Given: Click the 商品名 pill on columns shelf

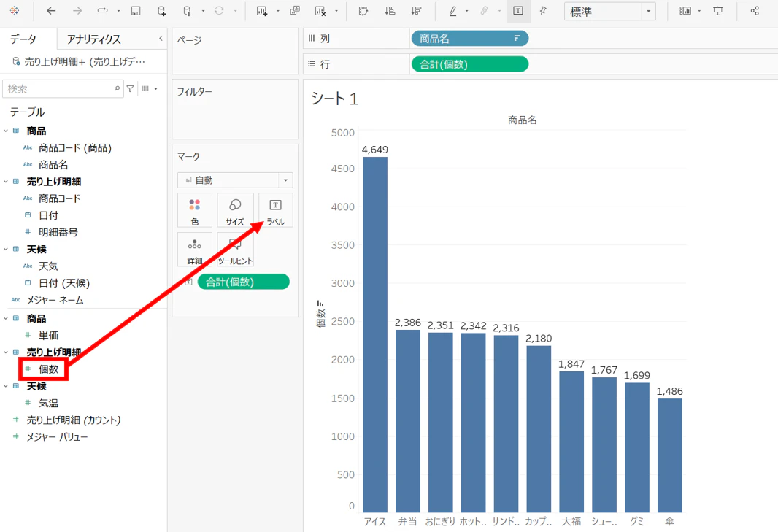Looking at the screenshot, I should [470, 39].
